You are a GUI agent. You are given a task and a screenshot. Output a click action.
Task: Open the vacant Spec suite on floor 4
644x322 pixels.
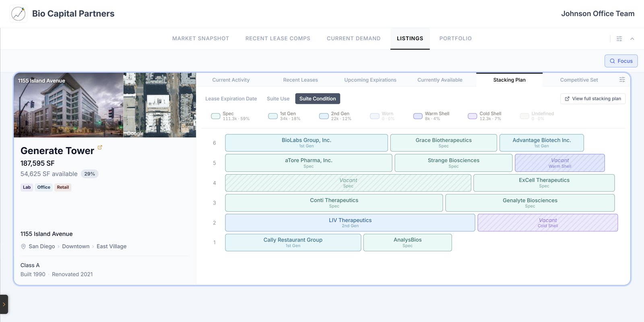[x=348, y=183]
